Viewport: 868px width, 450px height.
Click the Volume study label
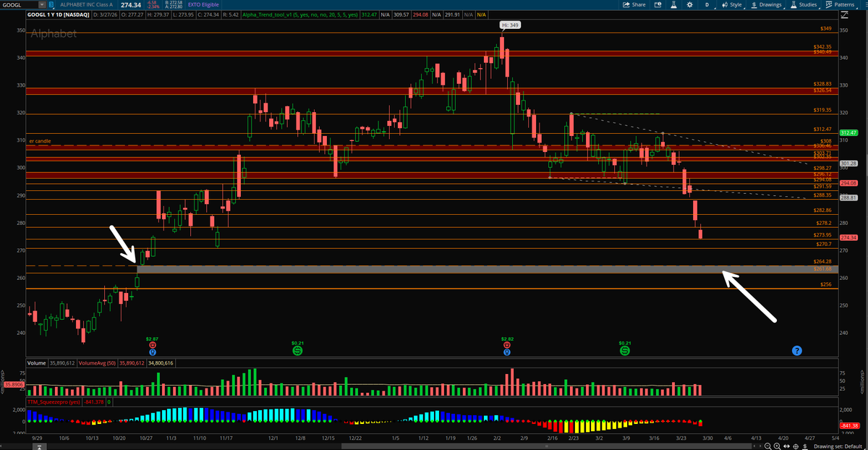coord(35,363)
